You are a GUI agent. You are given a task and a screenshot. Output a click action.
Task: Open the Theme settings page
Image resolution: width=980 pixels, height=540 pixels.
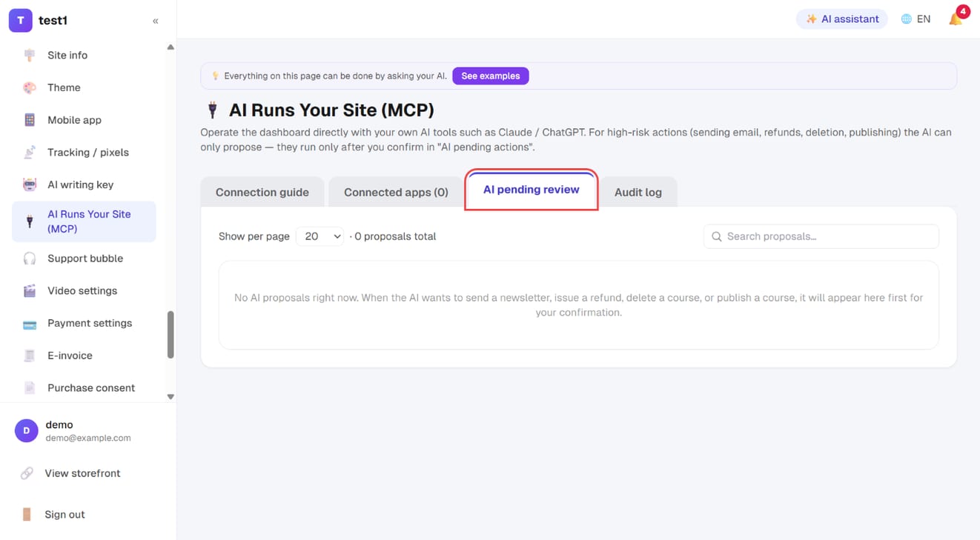[x=84, y=87]
